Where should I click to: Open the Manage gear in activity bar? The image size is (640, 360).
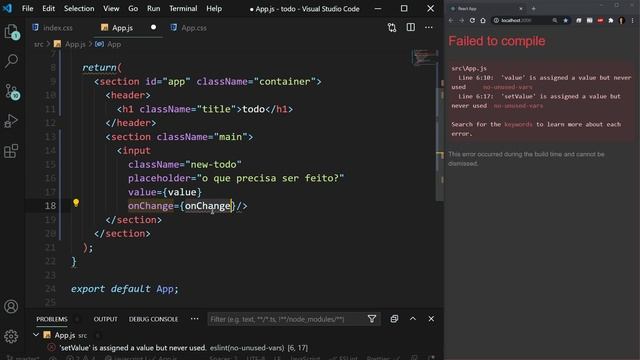click(x=11, y=336)
